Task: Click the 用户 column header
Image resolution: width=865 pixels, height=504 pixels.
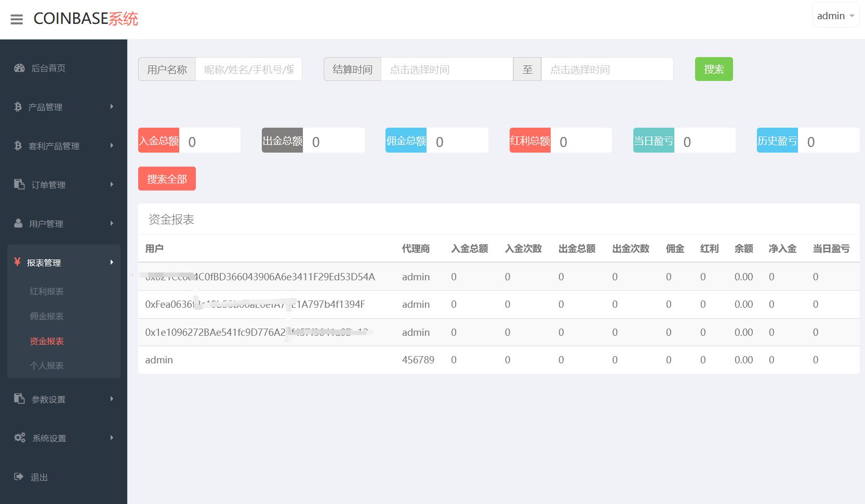Action: click(154, 249)
